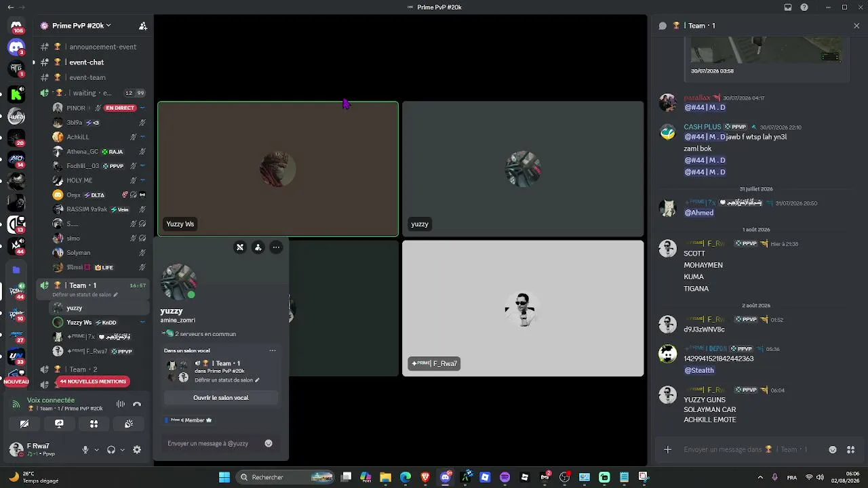The image size is (868, 488).
Task: Deafen with the headphones icon
Action: click(111, 449)
